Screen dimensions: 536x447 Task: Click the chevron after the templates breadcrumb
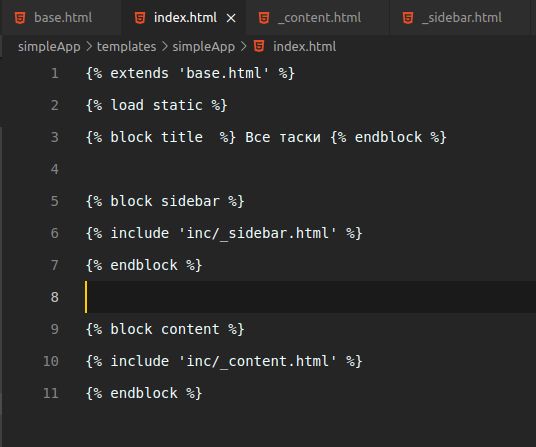(164, 46)
